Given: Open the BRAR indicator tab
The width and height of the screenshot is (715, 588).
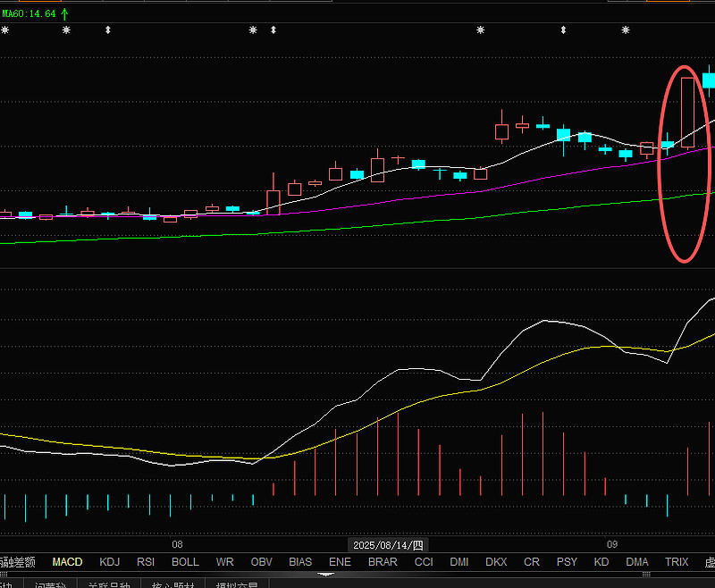Looking at the screenshot, I should click(383, 562).
